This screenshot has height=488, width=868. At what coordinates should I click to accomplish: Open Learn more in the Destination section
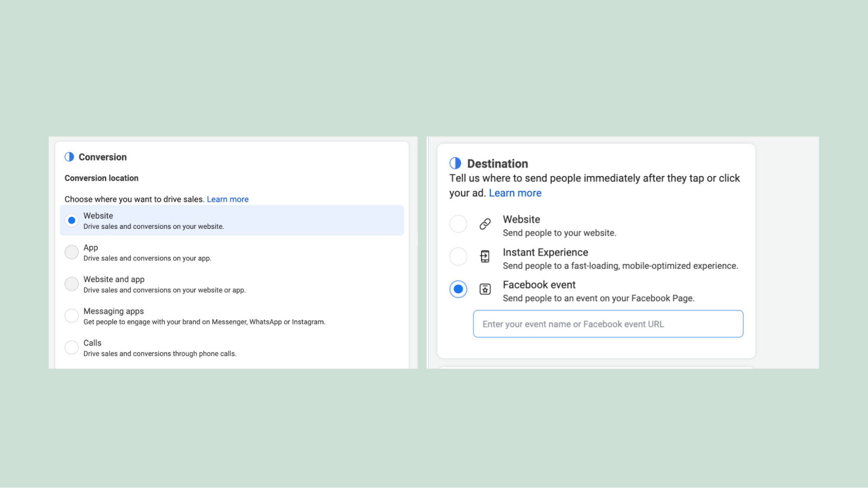click(x=515, y=193)
